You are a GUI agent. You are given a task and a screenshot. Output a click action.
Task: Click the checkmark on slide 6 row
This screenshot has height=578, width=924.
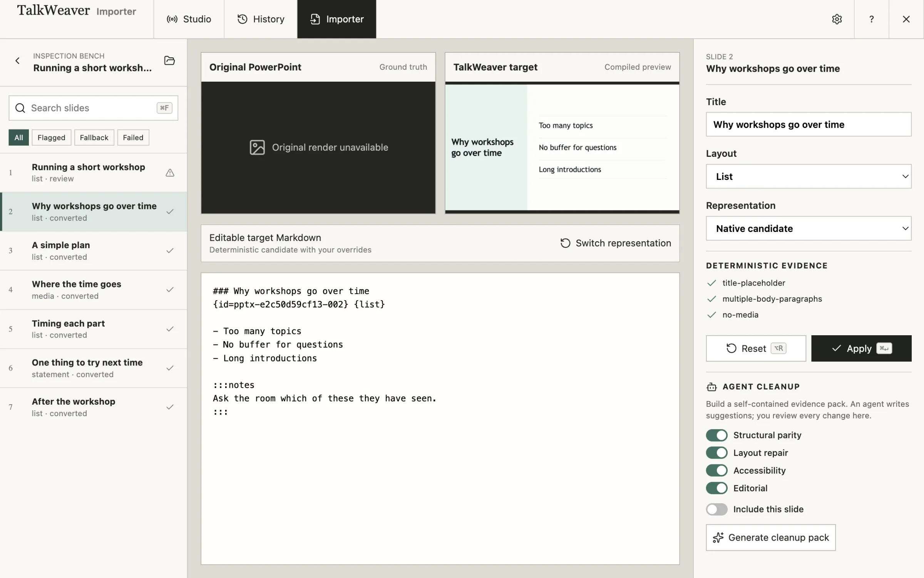pos(170,368)
